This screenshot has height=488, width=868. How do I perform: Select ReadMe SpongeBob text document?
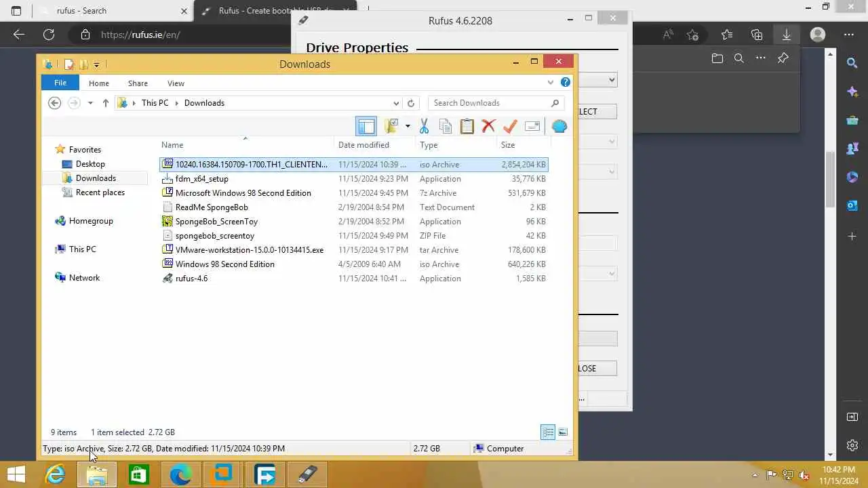point(353,207)
